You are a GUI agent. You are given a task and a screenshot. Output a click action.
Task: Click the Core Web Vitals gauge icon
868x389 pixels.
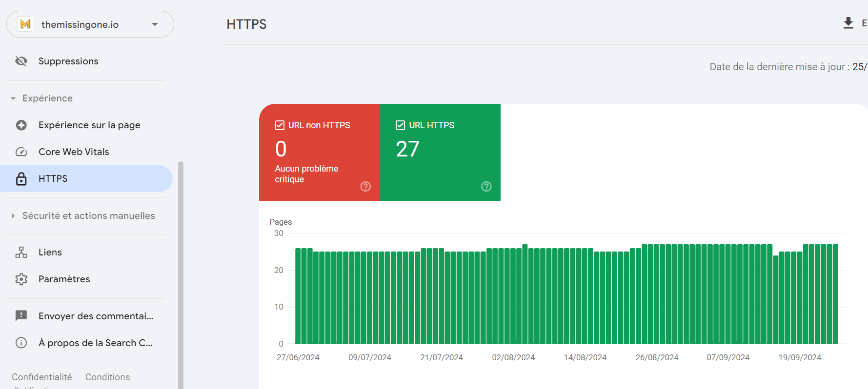tap(21, 152)
